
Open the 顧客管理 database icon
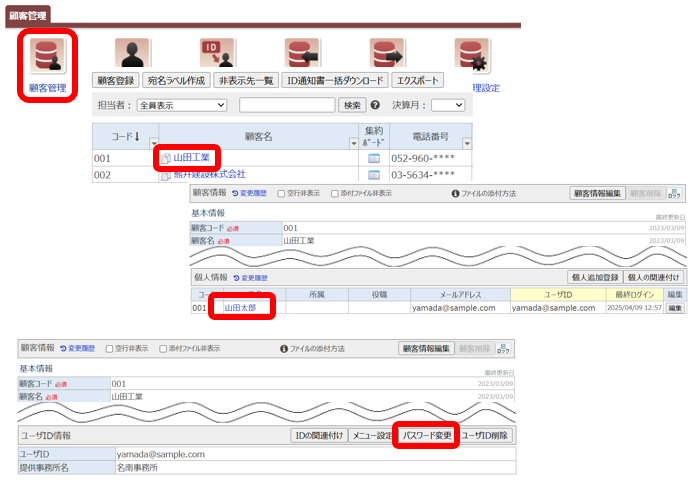click(49, 60)
